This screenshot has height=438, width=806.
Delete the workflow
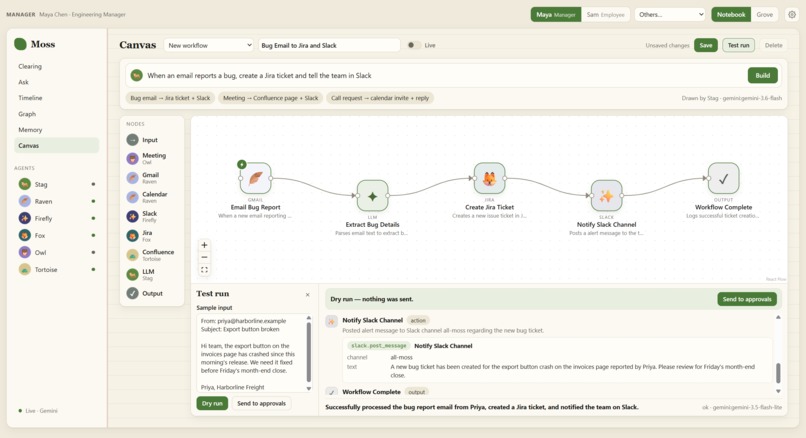click(773, 45)
